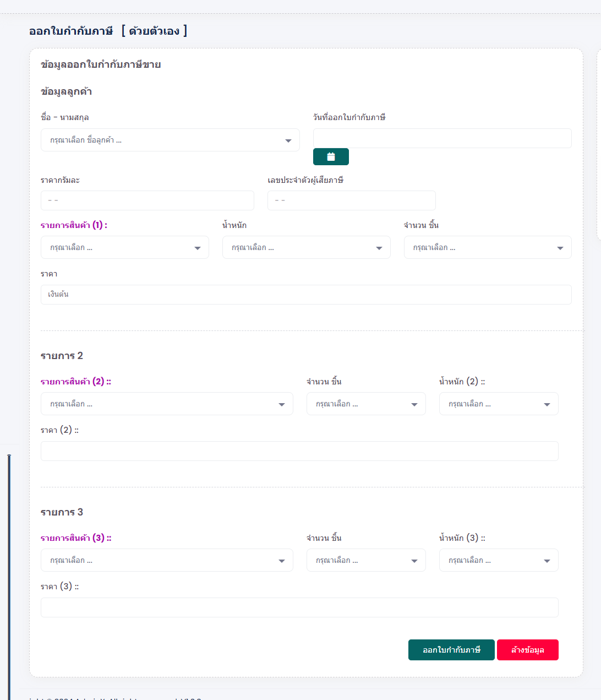Open จำนวน ชิ้น dropdown under รายการ 3
The image size is (601, 700).
[x=366, y=561]
